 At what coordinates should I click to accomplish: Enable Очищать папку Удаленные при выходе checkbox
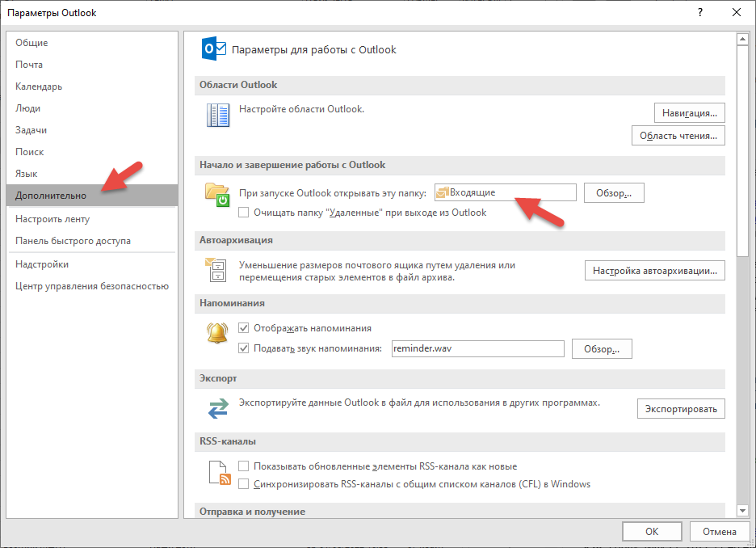pos(243,213)
